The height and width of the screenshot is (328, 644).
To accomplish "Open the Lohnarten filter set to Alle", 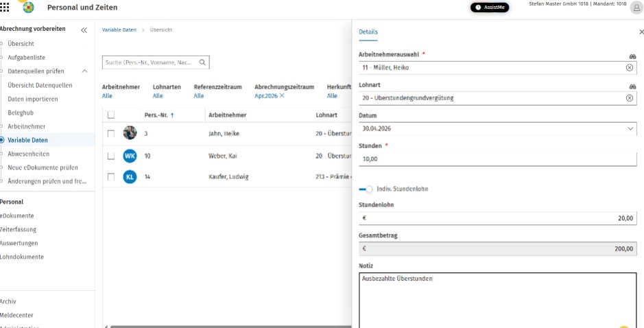I will point(158,96).
